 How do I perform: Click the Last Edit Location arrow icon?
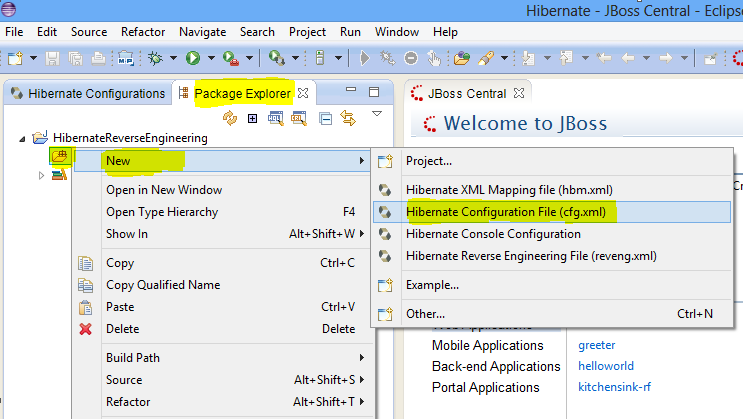pyautogui.click(x=604, y=58)
